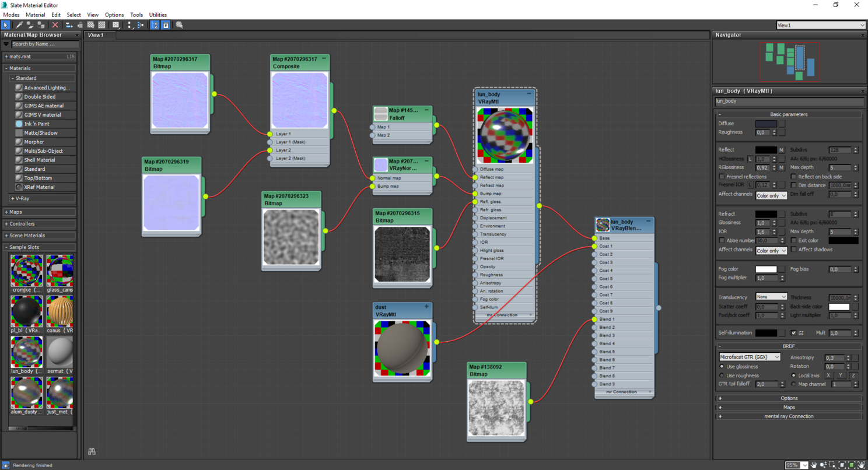868x470 pixels.
Task: Open BRDF type Microfacet GTR dropdown
Action: pyautogui.click(x=750, y=357)
